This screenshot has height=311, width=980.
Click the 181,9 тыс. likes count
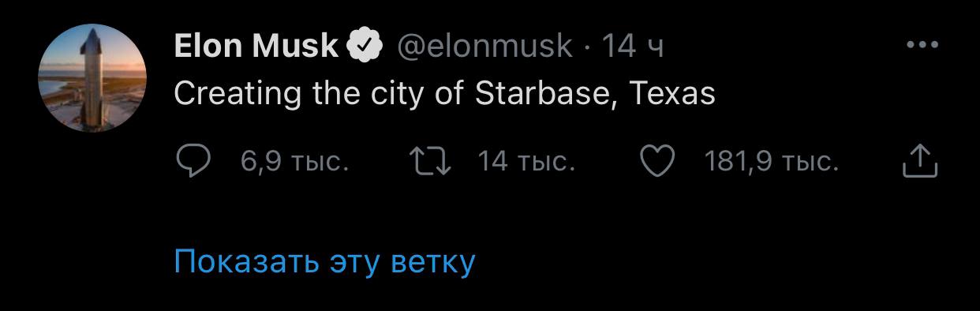point(772,163)
